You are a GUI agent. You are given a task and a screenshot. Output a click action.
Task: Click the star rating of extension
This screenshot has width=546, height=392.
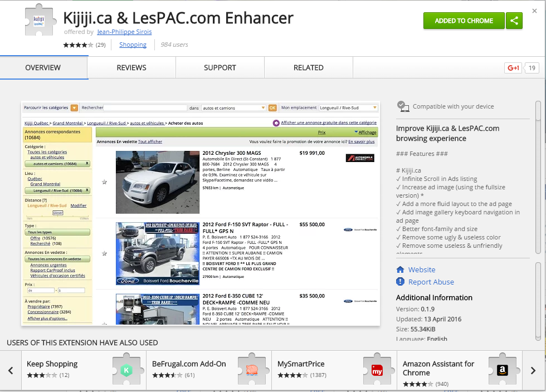(x=79, y=45)
